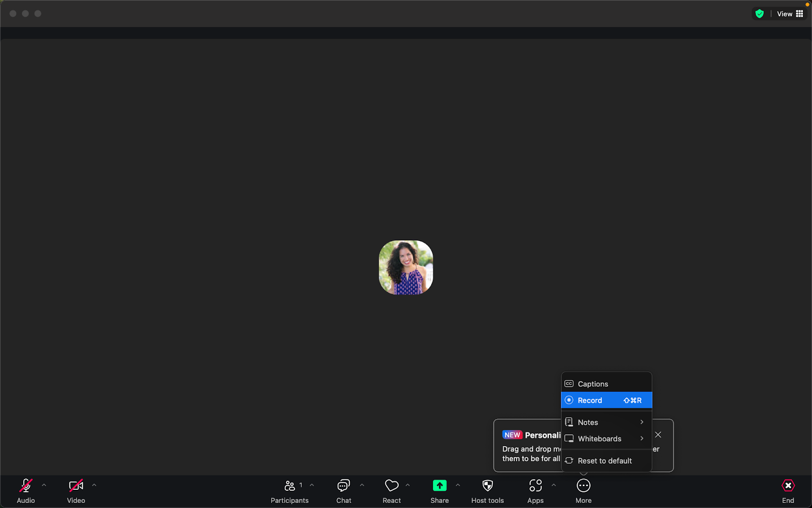Open React emoji reactions
Viewport: 812px width, 508px height.
click(391, 486)
